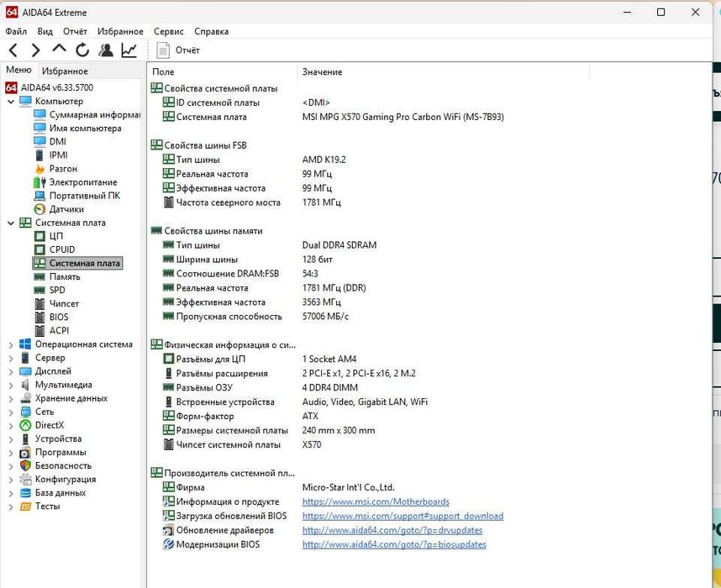The image size is (721, 588).
Task: Click the База данных database icon
Action: [25, 493]
